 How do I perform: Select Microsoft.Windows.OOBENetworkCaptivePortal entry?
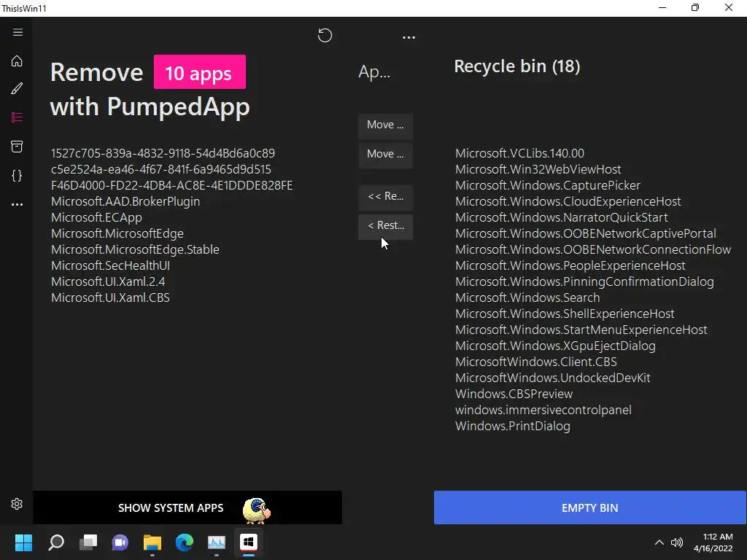pyautogui.click(x=586, y=233)
